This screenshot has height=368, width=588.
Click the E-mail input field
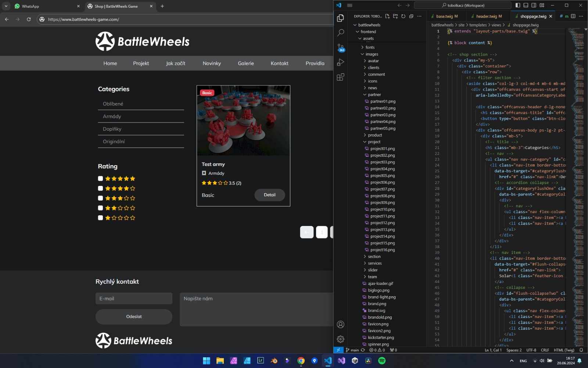coord(134,298)
